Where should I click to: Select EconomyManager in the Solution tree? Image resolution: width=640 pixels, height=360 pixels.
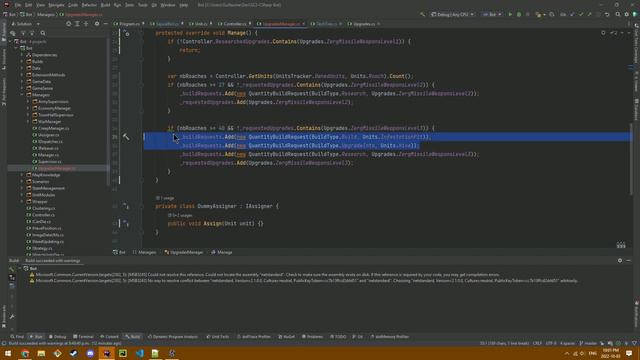[x=54, y=108]
